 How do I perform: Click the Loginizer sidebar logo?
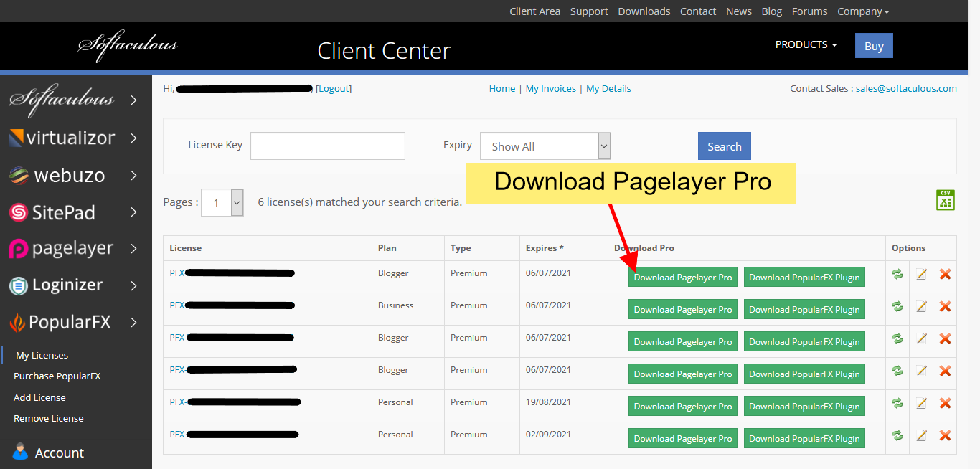pos(56,285)
